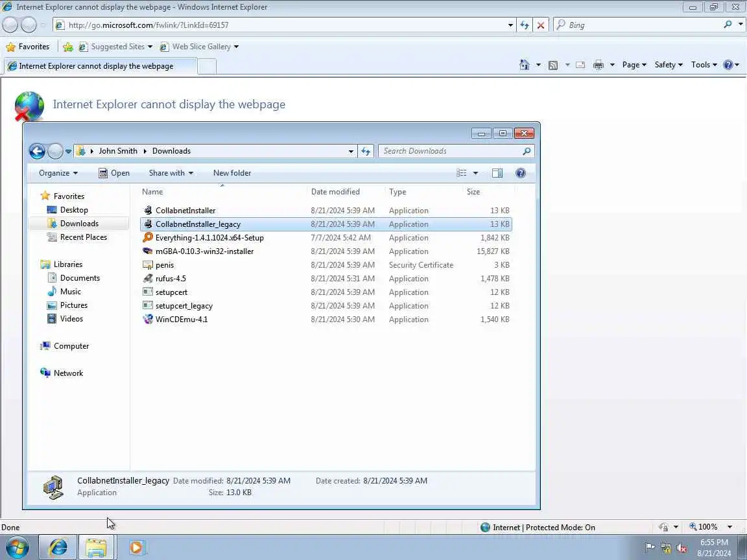Open the IE Tools menu dropdown
Screen dimensions: 747x560
click(x=704, y=65)
